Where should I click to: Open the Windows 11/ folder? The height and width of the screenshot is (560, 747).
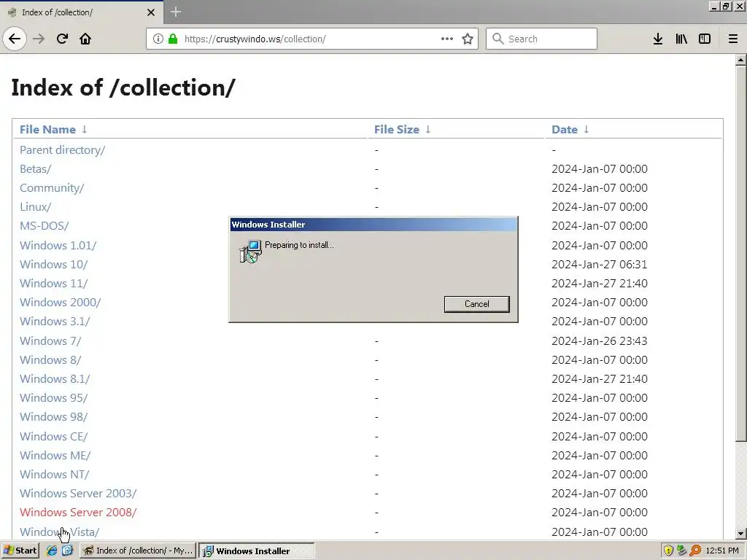(54, 284)
